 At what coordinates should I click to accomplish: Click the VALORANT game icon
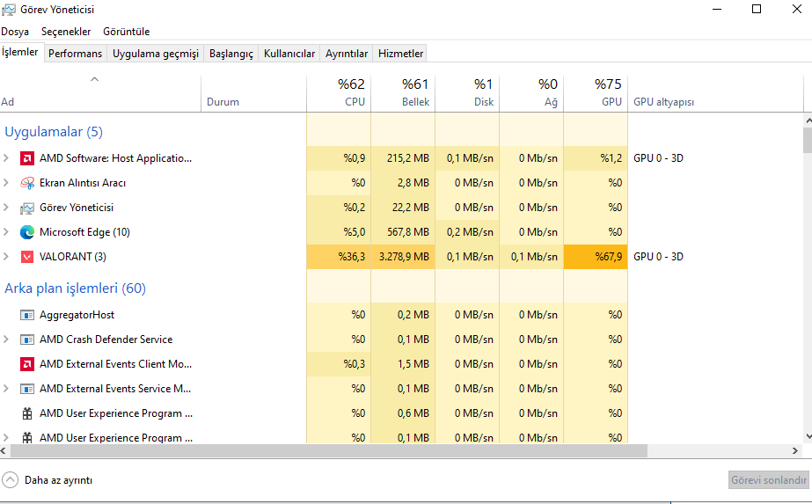point(27,257)
